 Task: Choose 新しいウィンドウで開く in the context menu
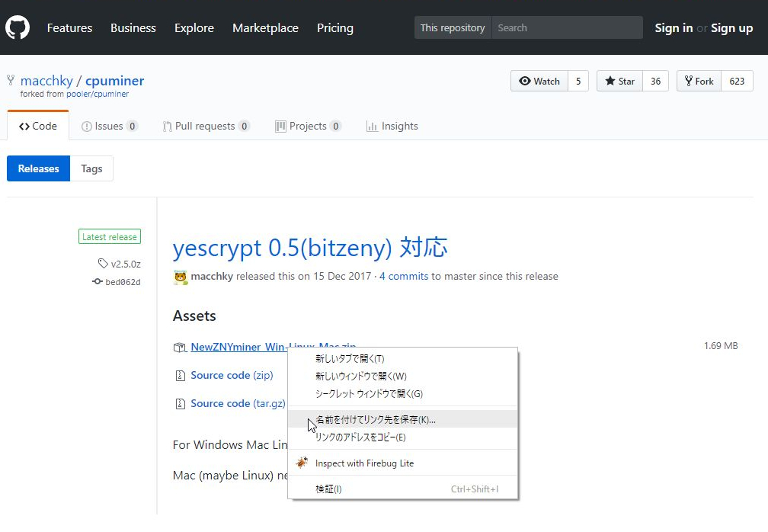coord(402,377)
